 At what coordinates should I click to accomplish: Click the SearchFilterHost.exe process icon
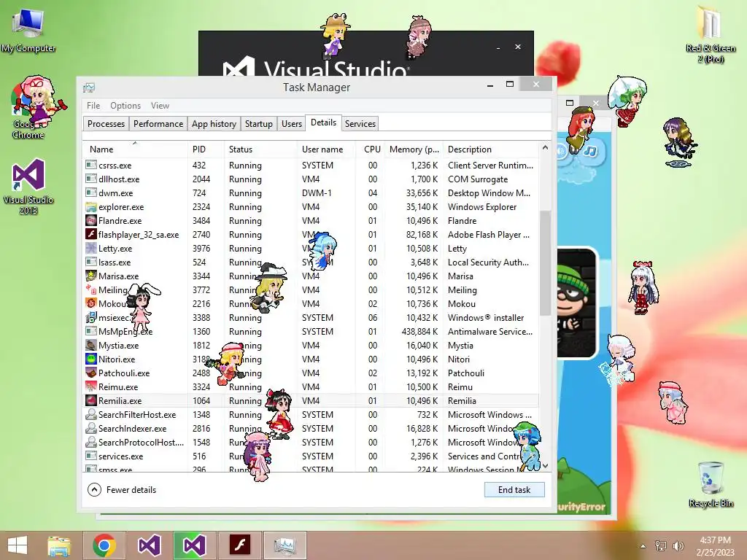tap(91, 414)
